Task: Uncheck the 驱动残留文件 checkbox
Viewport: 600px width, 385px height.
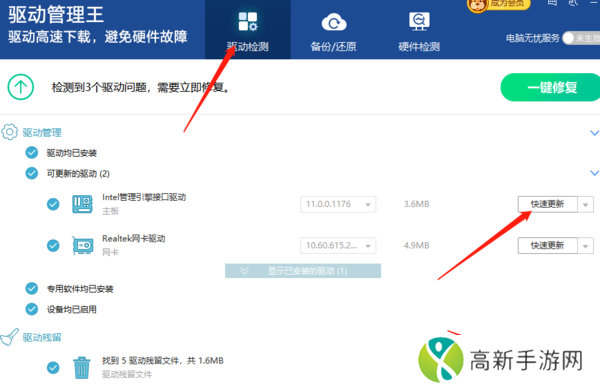Action: pos(53,368)
